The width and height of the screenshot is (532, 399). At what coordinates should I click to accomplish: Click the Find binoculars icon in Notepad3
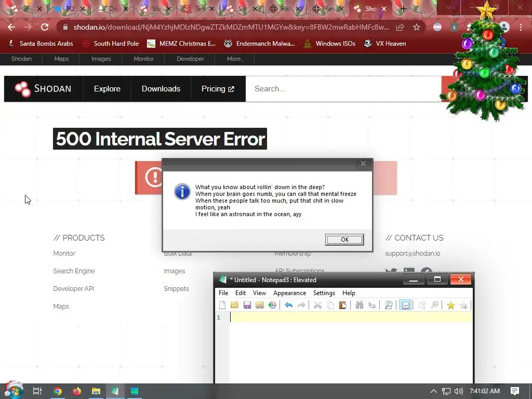[x=360, y=305]
